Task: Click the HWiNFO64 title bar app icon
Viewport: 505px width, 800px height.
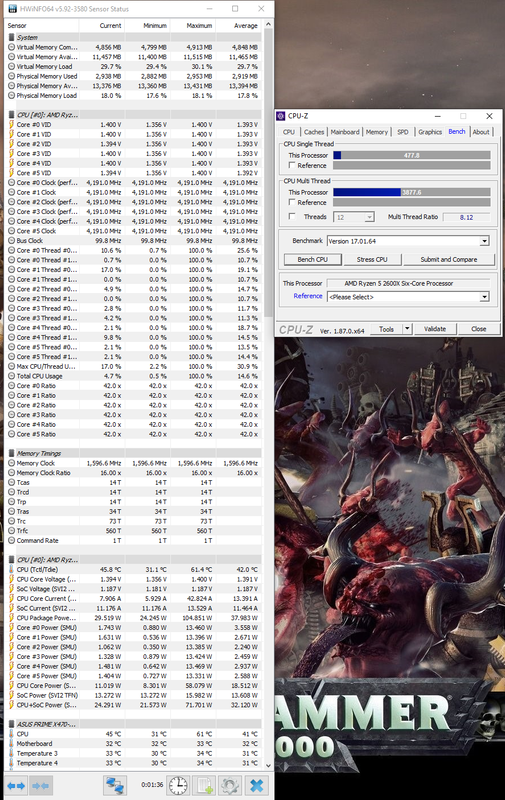Action: pyautogui.click(x=11, y=9)
